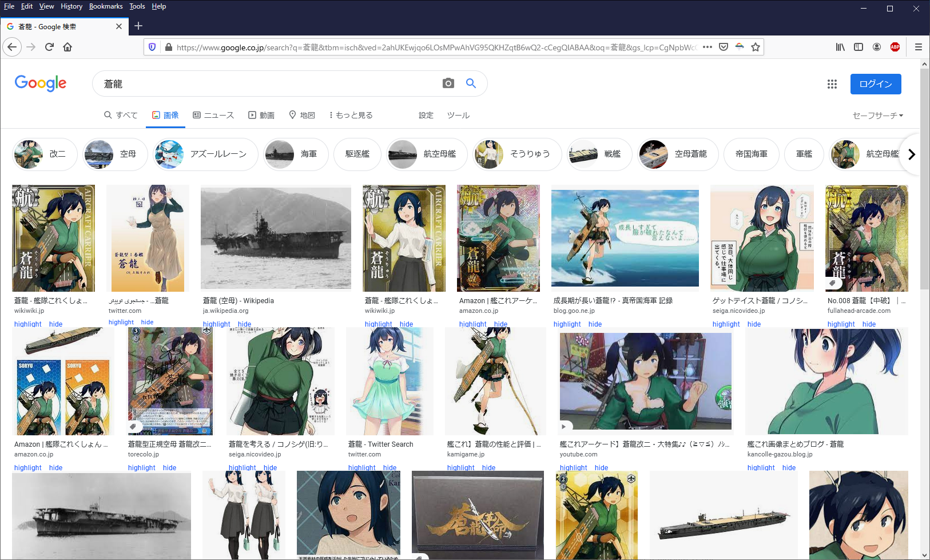930x560 pixels.
Task: Open the page actions three-dot menu
Action: pyautogui.click(x=708, y=47)
